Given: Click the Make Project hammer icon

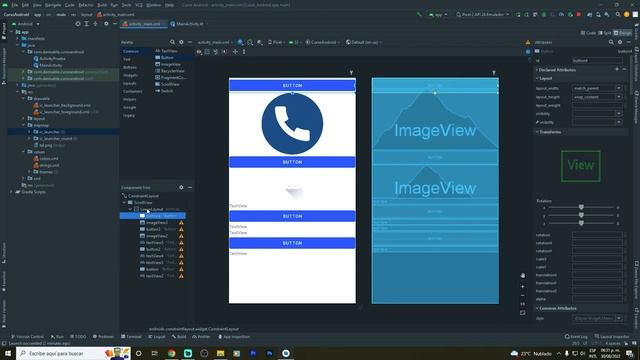Looking at the screenshot, I should (419, 14).
